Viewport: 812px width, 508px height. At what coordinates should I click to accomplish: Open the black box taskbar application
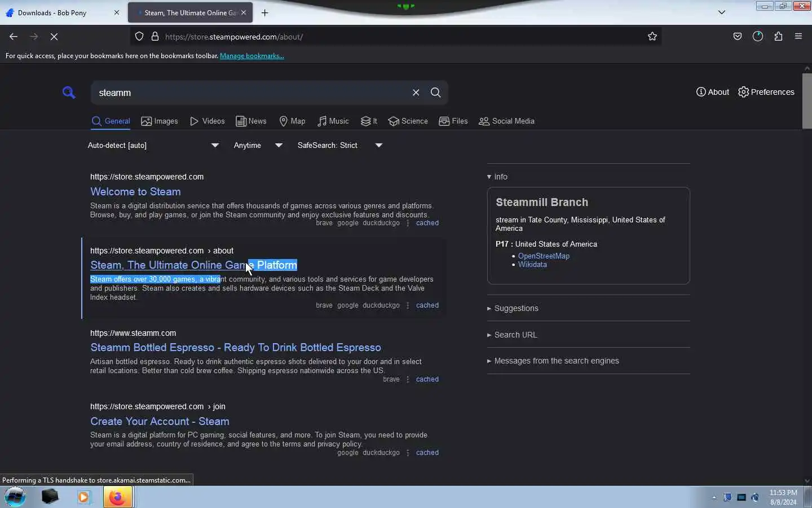[x=50, y=497]
